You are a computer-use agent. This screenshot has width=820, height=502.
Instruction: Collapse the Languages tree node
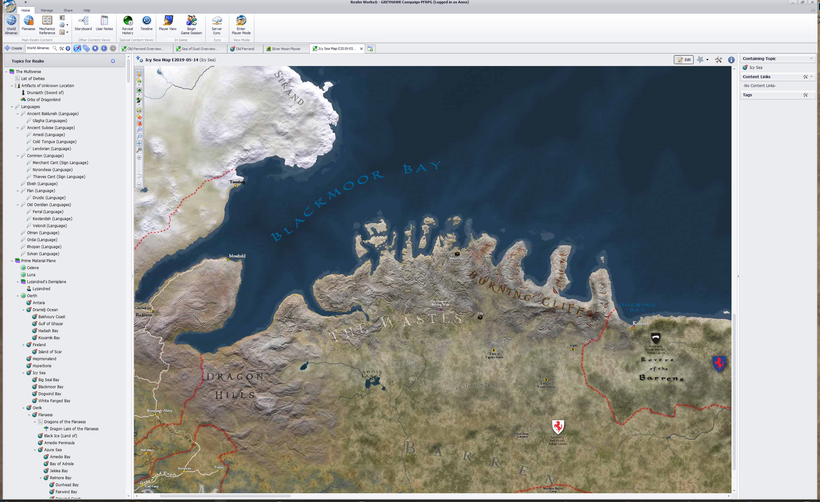click(x=13, y=107)
